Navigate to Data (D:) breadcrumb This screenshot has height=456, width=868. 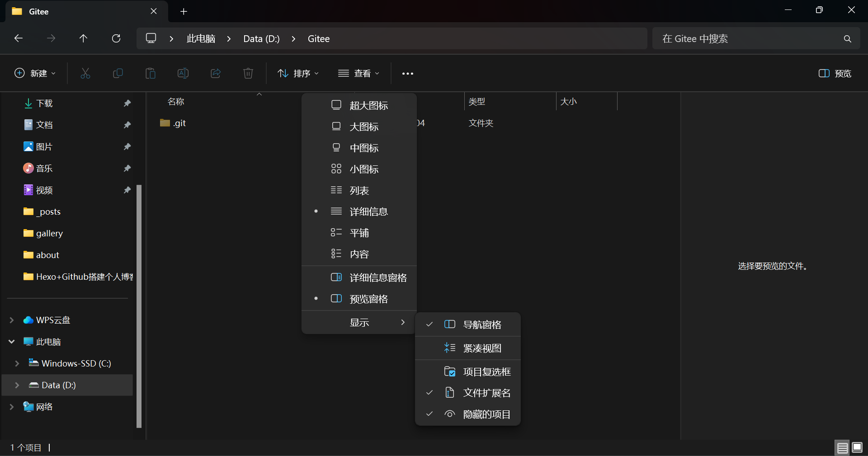pyautogui.click(x=261, y=39)
